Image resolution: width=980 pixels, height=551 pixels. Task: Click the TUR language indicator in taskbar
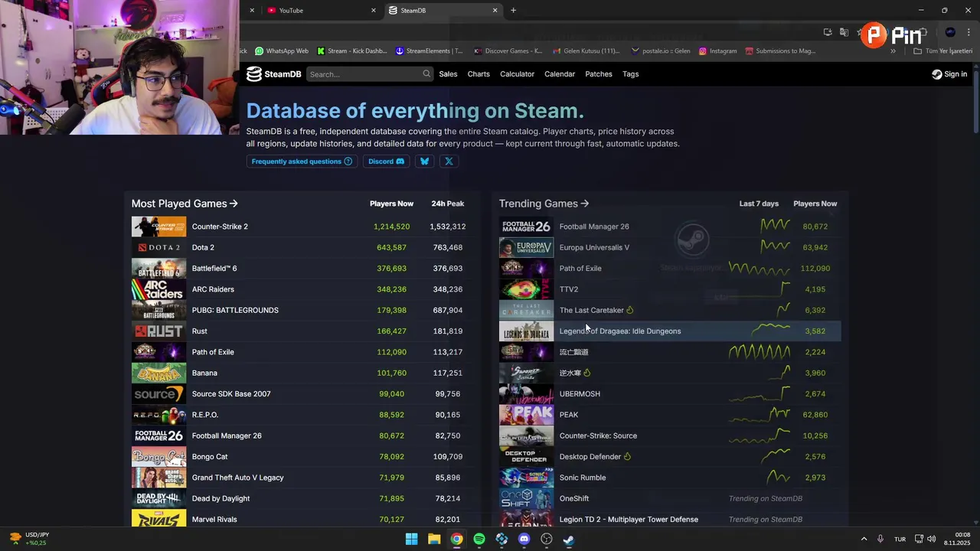[900, 539]
